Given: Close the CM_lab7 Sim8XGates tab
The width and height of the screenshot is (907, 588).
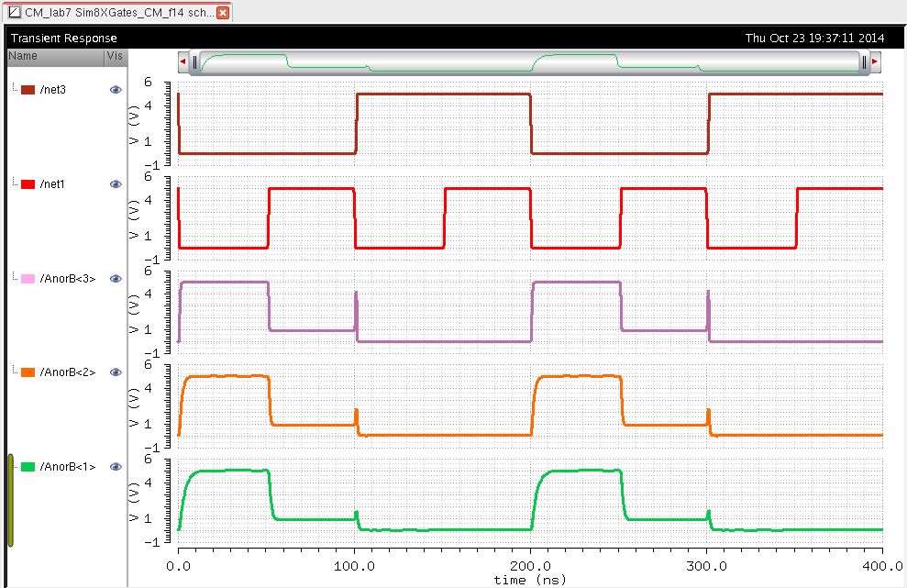Looking at the screenshot, I should (223, 13).
